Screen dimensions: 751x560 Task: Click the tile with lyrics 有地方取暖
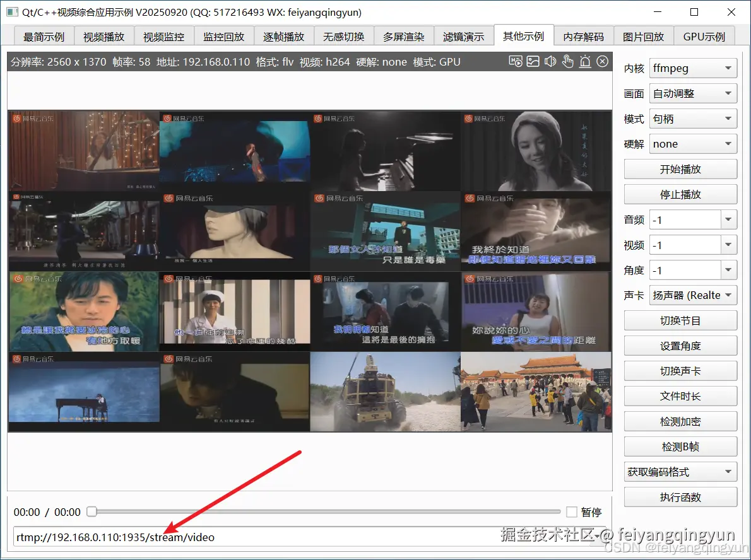(x=85, y=312)
